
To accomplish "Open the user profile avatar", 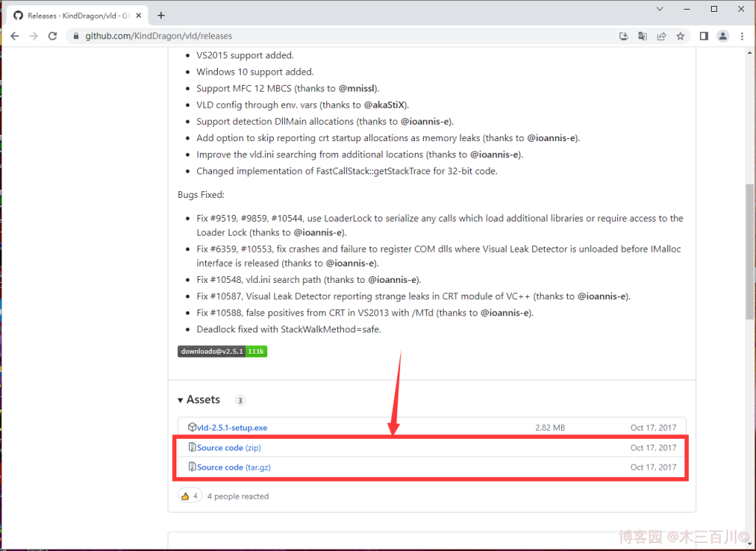I will [723, 35].
